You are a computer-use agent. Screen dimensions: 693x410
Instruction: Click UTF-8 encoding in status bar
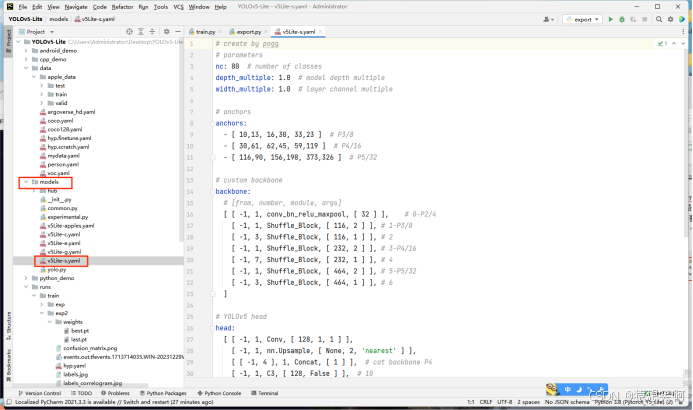[504, 402]
